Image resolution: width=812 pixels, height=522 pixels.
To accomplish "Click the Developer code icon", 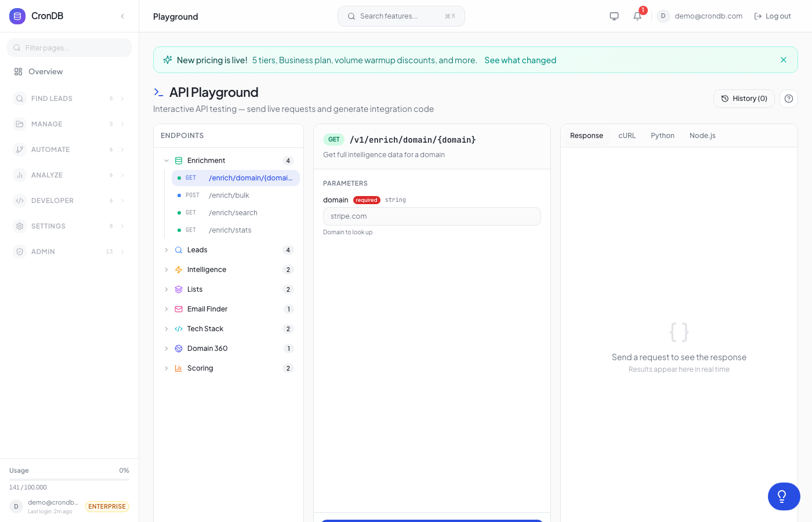I will pos(20,201).
